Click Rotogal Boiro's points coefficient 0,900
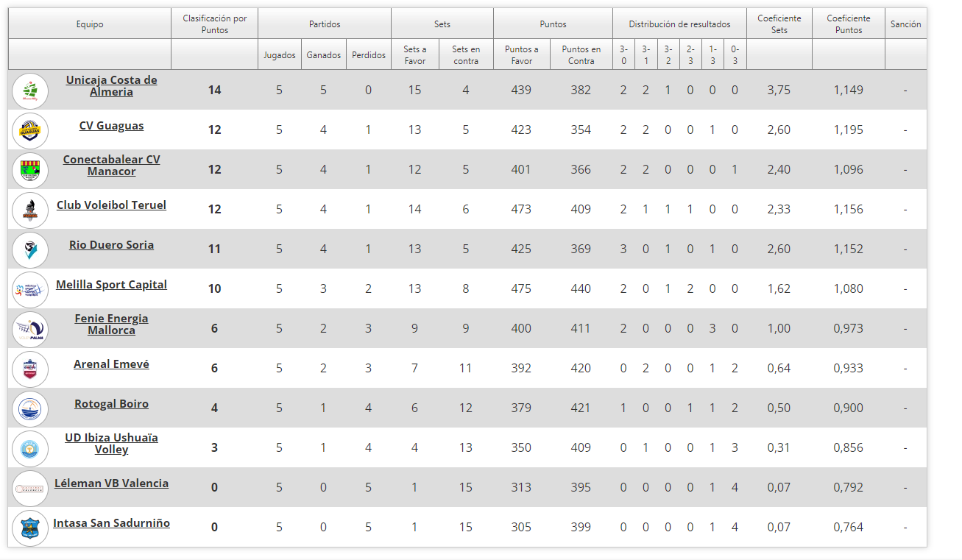Screen dimensions: 962x560 pos(849,408)
